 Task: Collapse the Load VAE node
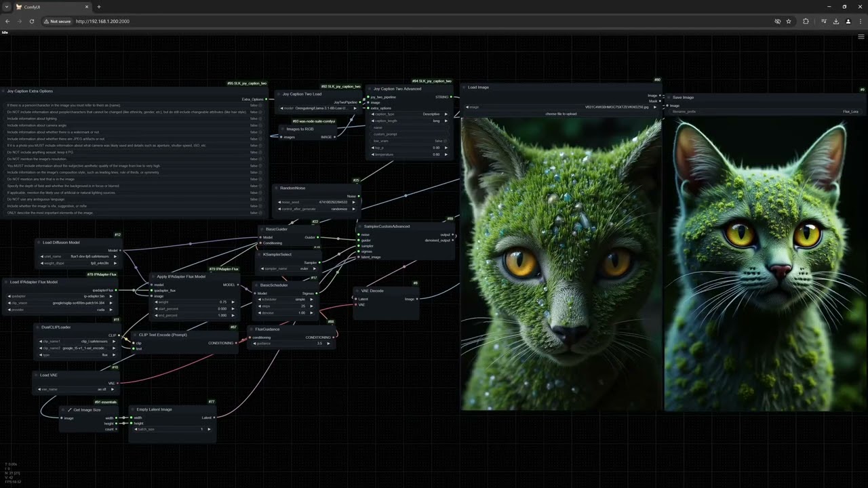click(36, 375)
